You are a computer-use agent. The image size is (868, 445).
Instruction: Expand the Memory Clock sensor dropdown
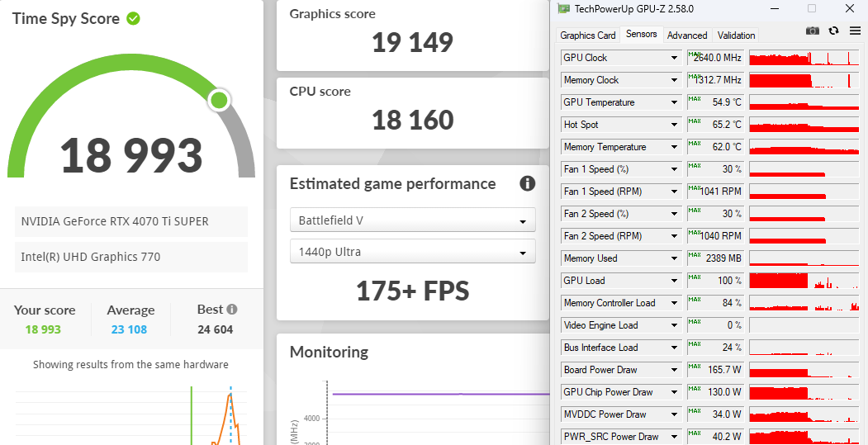(674, 80)
